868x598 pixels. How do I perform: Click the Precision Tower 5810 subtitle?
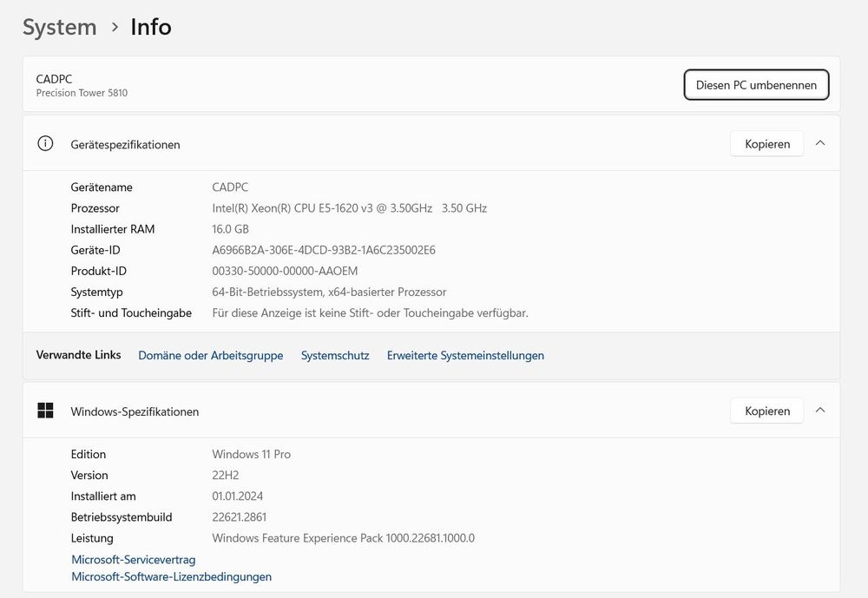[82, 93]
